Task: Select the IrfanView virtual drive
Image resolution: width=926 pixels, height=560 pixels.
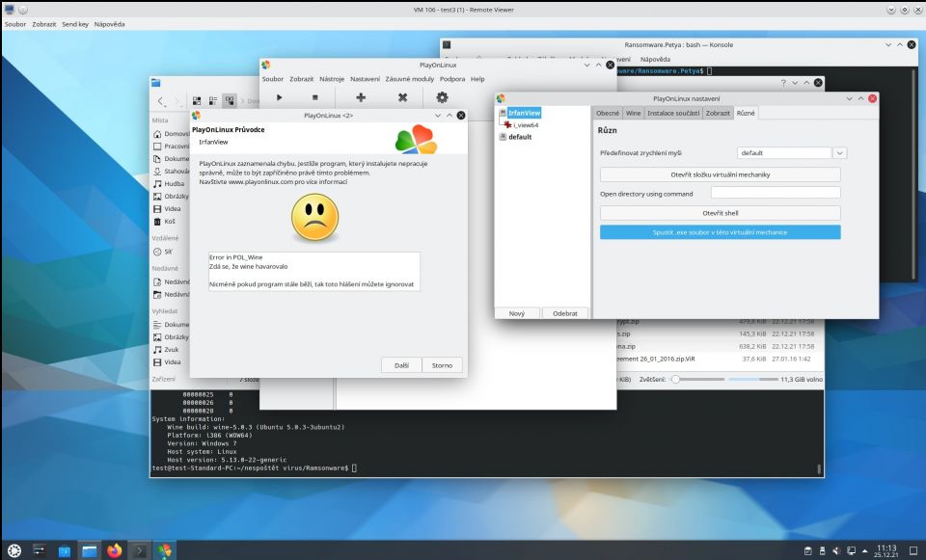Action: tap(524, 113)
